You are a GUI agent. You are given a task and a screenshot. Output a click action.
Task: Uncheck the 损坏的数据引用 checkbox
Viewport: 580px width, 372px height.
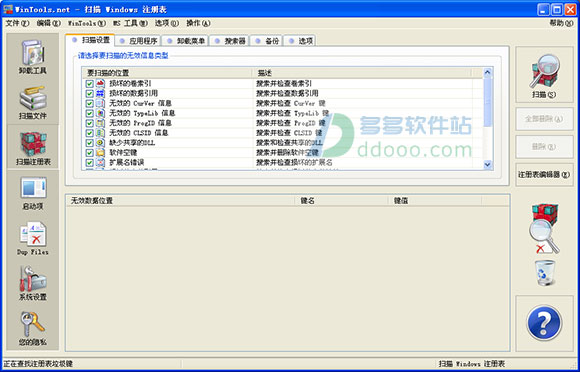tap(89, 94)
